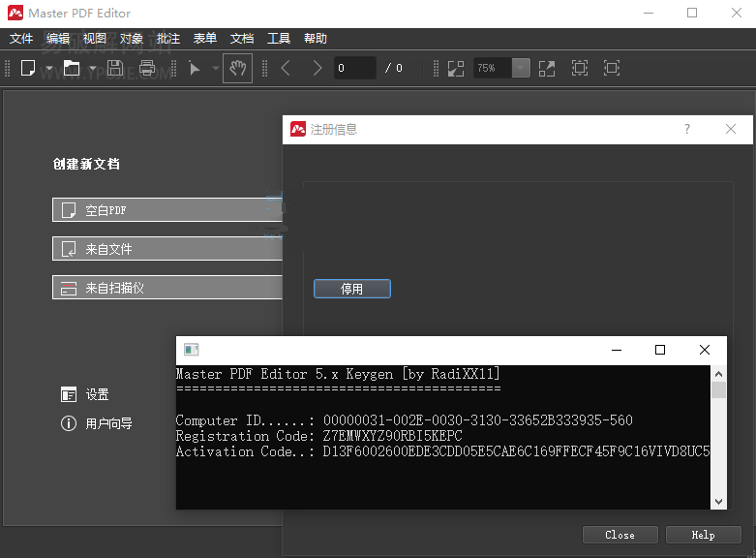Viewport: 756px width, 558px height.
Task: Maximize the Master PDF Editor window
Action: point(692,13)
